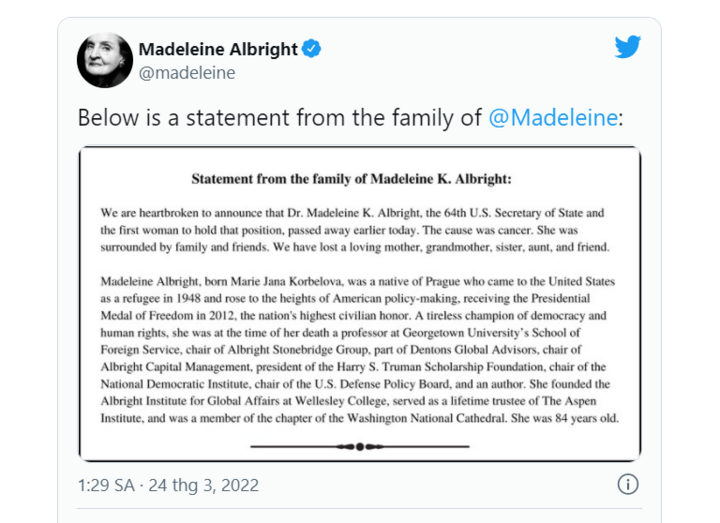Click the Madeleine Albright display name
This screenshot has width=720, height=523.
[218, 49]
